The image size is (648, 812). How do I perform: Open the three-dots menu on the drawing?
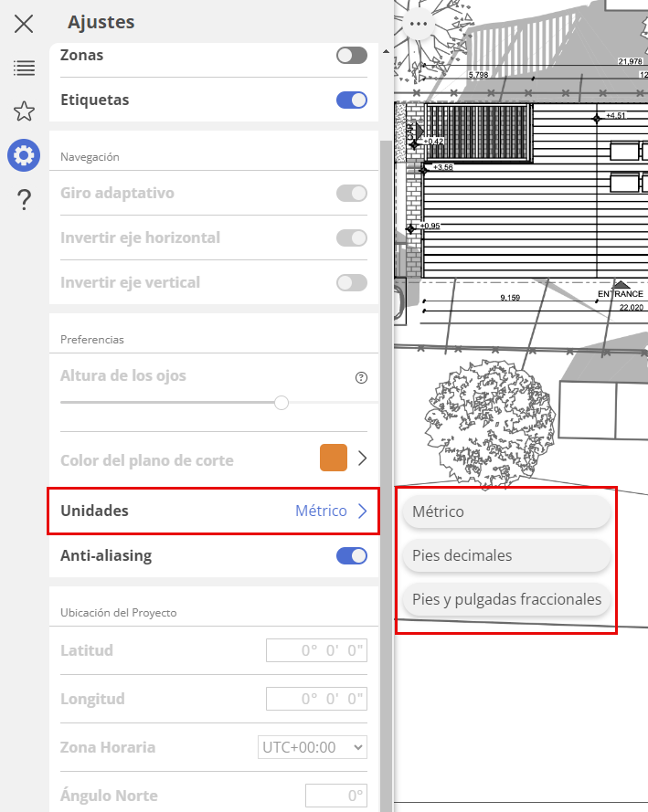point(418,24)
